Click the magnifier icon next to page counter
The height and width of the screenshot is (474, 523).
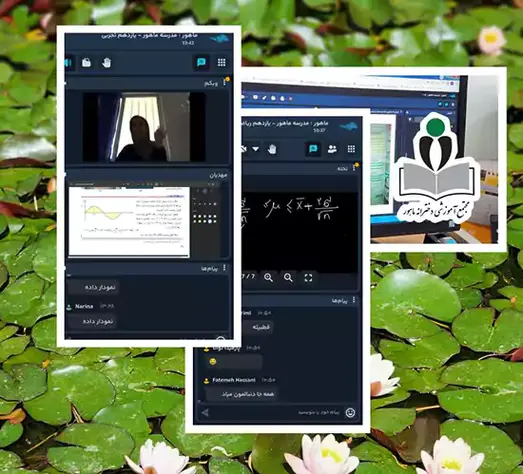[x=269, y=278]
